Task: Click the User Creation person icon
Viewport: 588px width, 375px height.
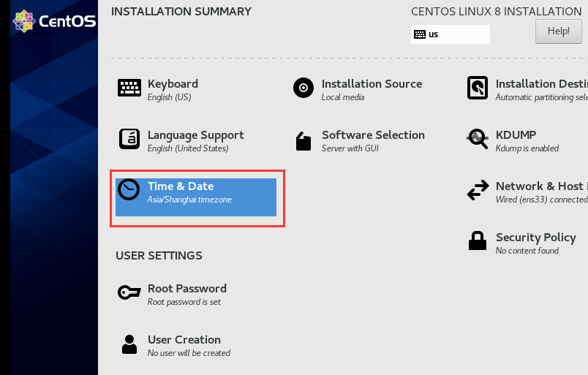Action: pos(129,344)
